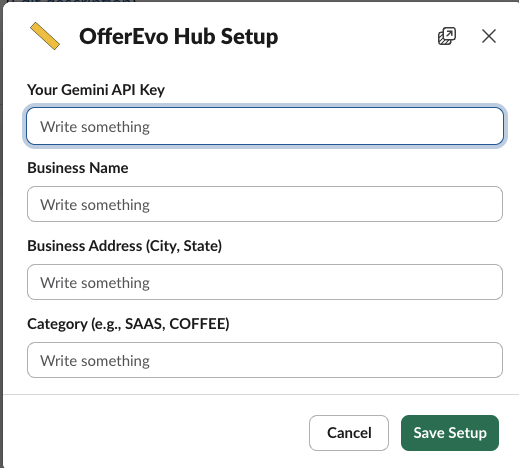Click into the Business Name field
The image size is (519, 468).
[265, 204]
